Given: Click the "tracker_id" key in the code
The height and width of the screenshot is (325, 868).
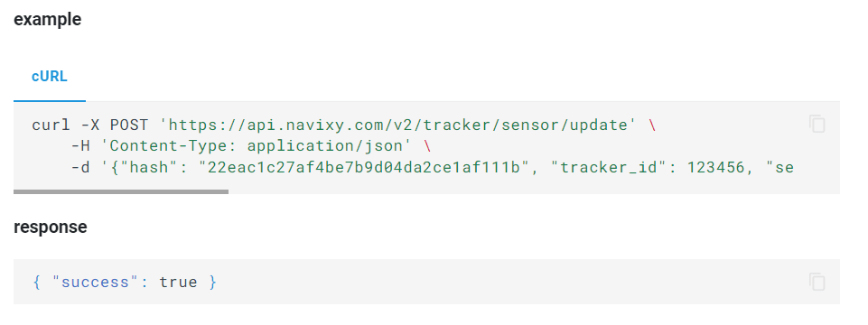Looking at the screenshot, I should click(606, 167).
